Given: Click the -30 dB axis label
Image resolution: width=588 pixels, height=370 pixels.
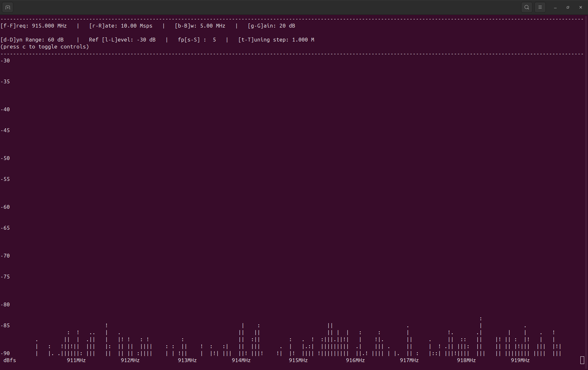Looking at the screenshot, I should point(5,61).
